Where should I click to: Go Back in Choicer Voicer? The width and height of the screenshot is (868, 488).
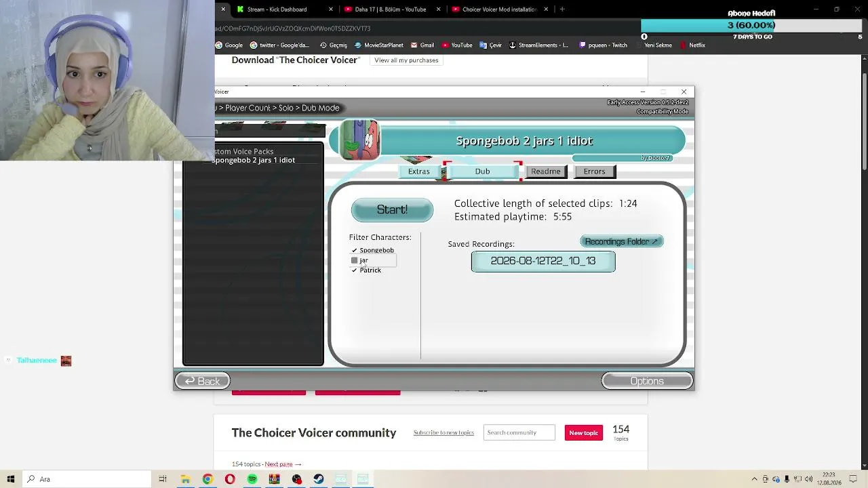click(x=202, y=382)
